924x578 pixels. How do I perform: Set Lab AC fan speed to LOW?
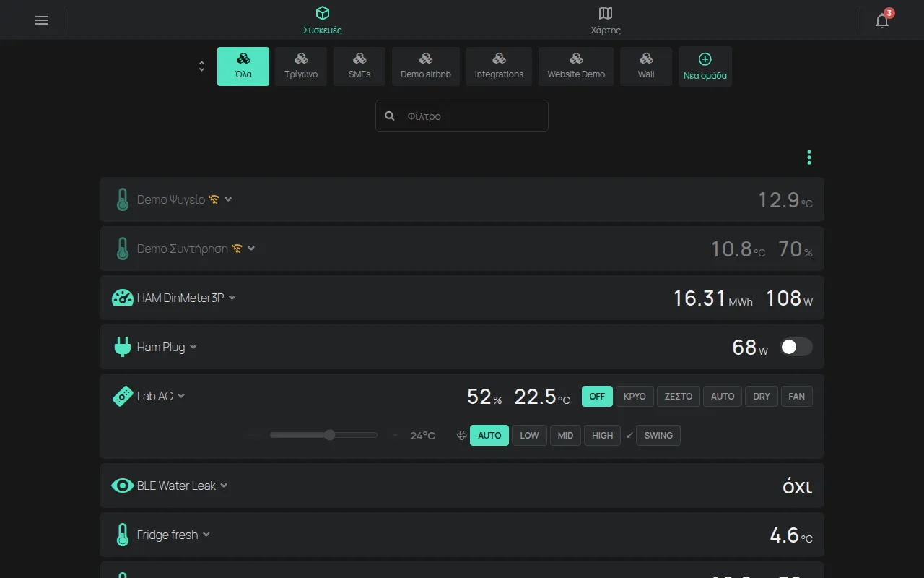pyautogui.click(x=529, y=436)
